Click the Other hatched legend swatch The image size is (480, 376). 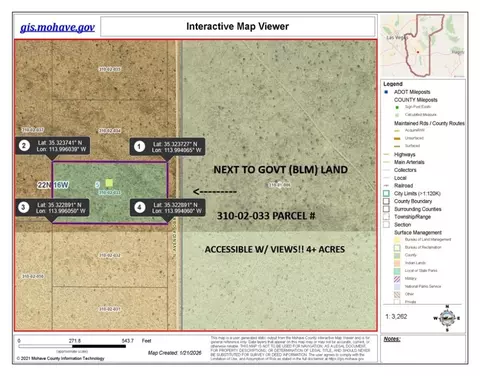[397, 294]
